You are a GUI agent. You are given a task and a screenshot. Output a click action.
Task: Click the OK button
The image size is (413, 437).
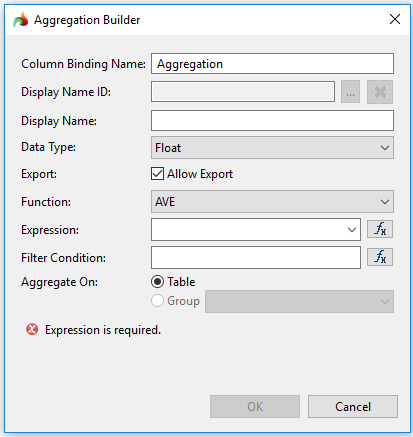pyautogui.click(x=255, y=406)
